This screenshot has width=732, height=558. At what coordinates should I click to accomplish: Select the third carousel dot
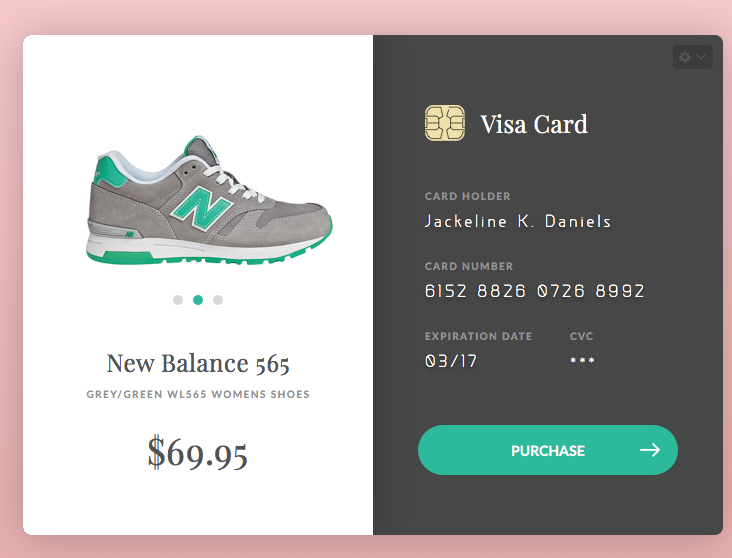click(x=218, y=300)
